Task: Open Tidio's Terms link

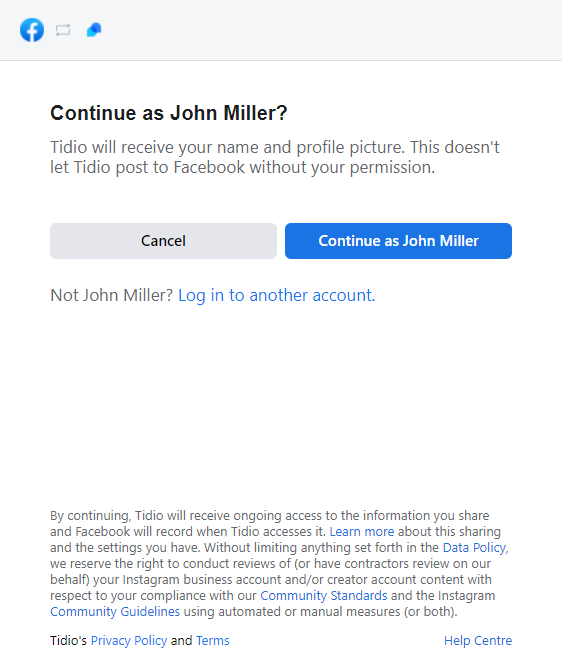Action: tap(212, 641)
